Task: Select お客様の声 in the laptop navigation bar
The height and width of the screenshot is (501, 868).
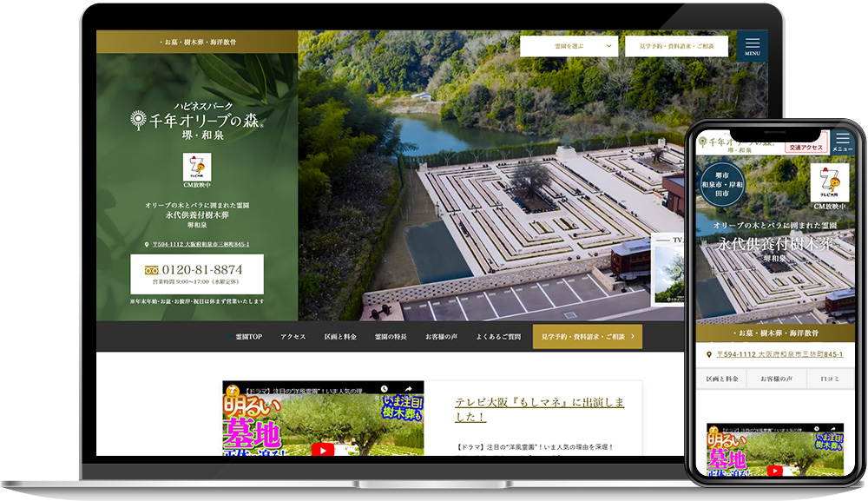Action: click(441, 337)
